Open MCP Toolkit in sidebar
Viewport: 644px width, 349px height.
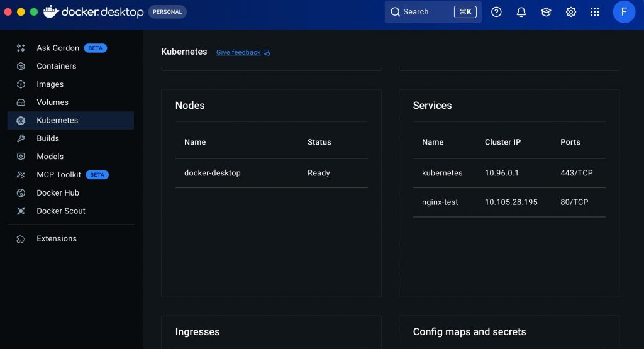[58, 175]
